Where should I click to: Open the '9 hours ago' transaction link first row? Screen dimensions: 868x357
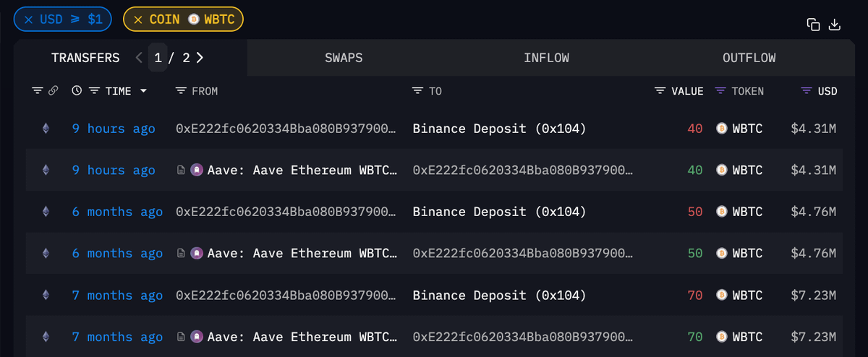pos(114,129)
